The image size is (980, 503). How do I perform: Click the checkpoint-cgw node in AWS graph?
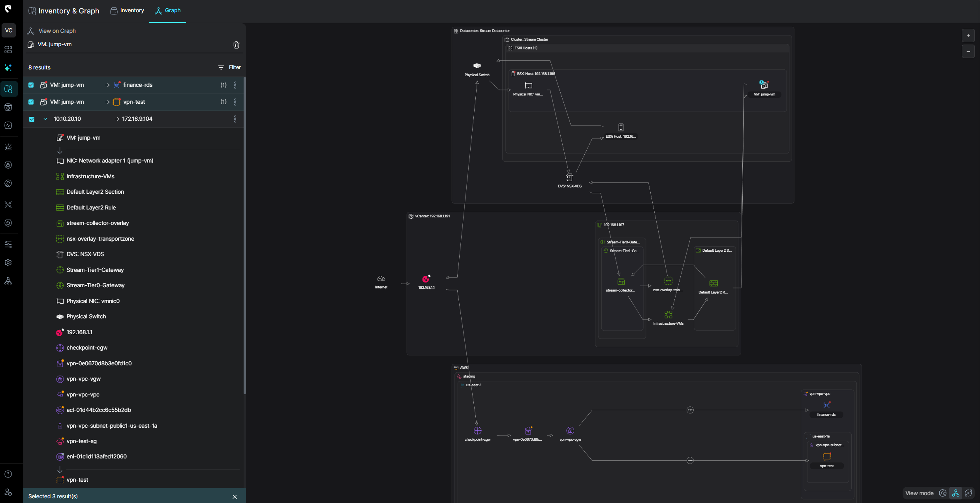point(477,431)
